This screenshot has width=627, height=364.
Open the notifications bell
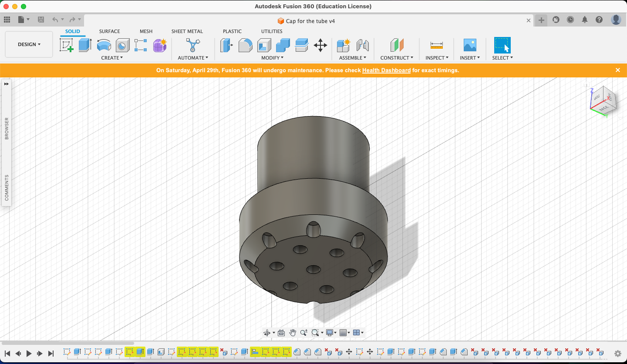(x=585, y=20)
